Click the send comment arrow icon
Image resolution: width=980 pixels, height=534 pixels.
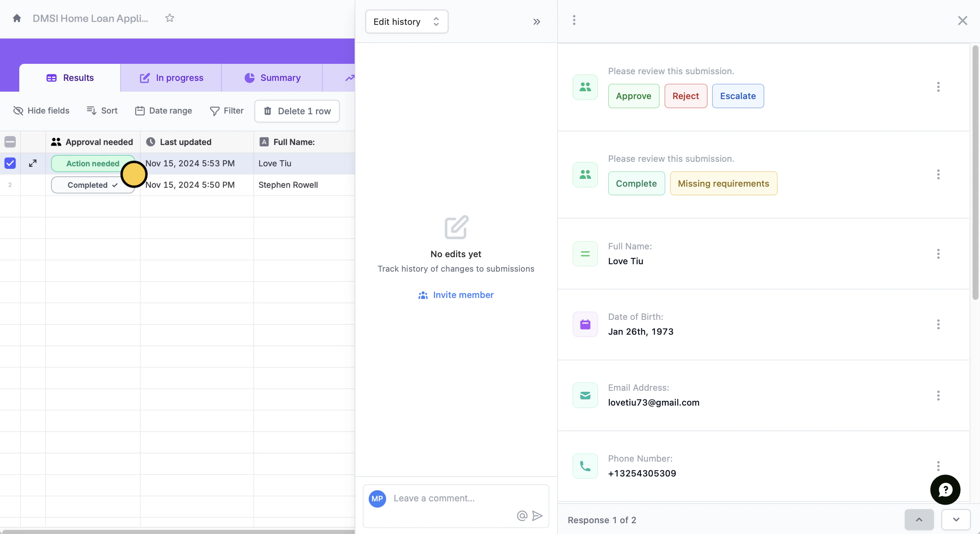pyautogui.click(x=537, y=516)
